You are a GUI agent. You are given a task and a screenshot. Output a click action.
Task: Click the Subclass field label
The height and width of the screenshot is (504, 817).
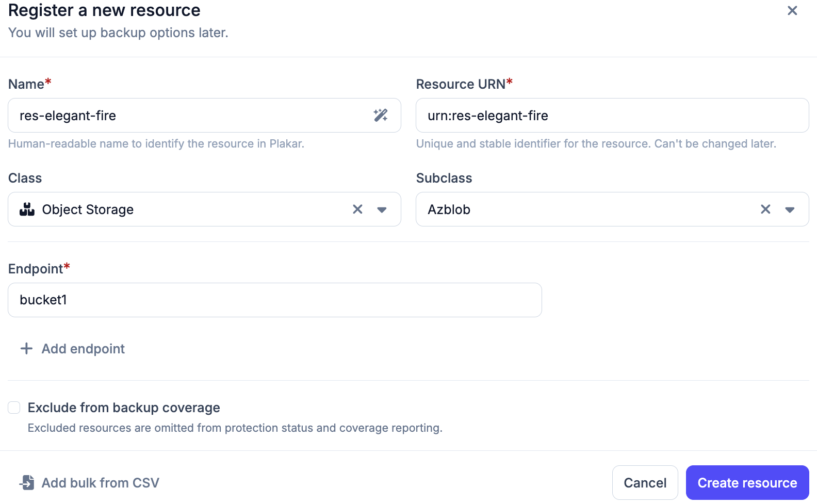tap(444, 178)
